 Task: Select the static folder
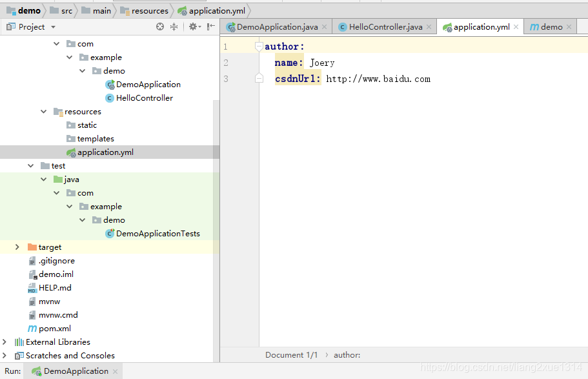coord(87,125)
